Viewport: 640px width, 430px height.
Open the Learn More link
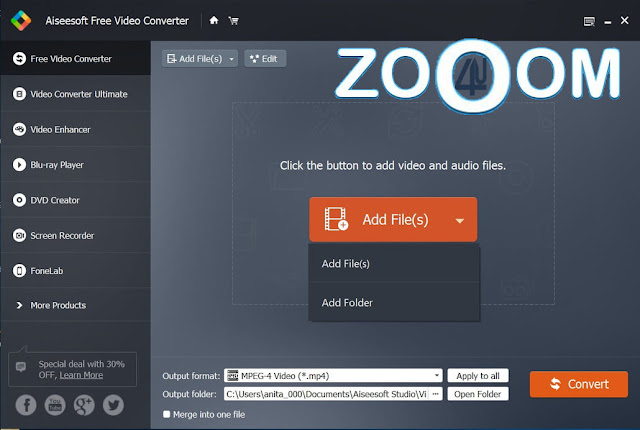click(x=81, y=375)
